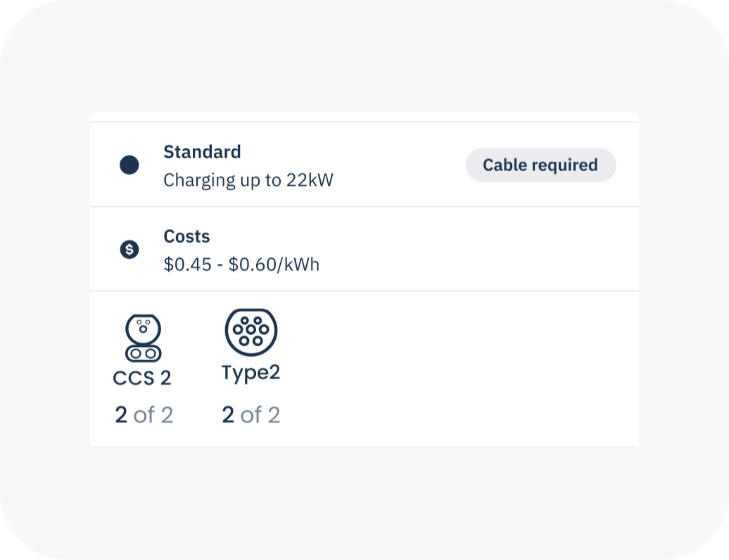Click 2 of 2 availability under CCS 2
Image resolution: width=729 pixels, height=560 pixels.
point(144,414)
